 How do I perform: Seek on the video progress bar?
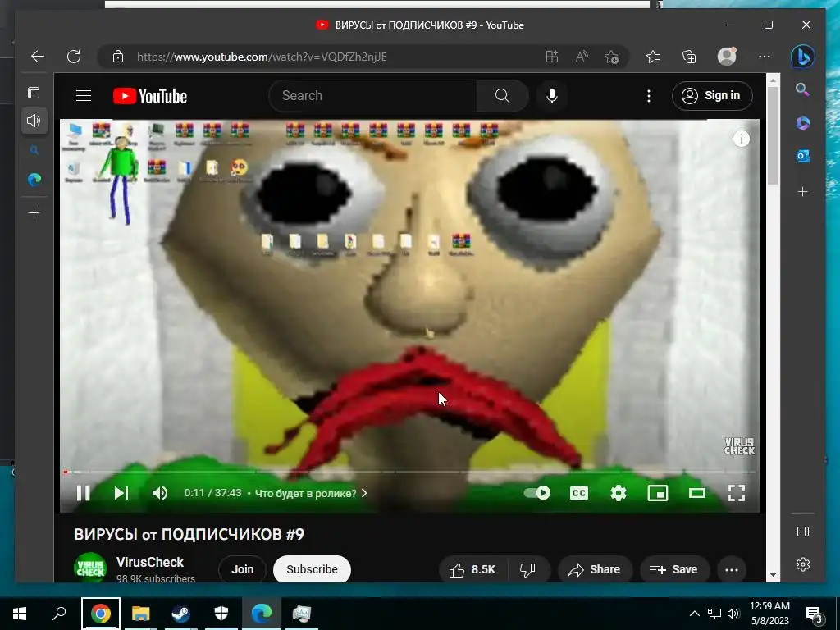410,472
